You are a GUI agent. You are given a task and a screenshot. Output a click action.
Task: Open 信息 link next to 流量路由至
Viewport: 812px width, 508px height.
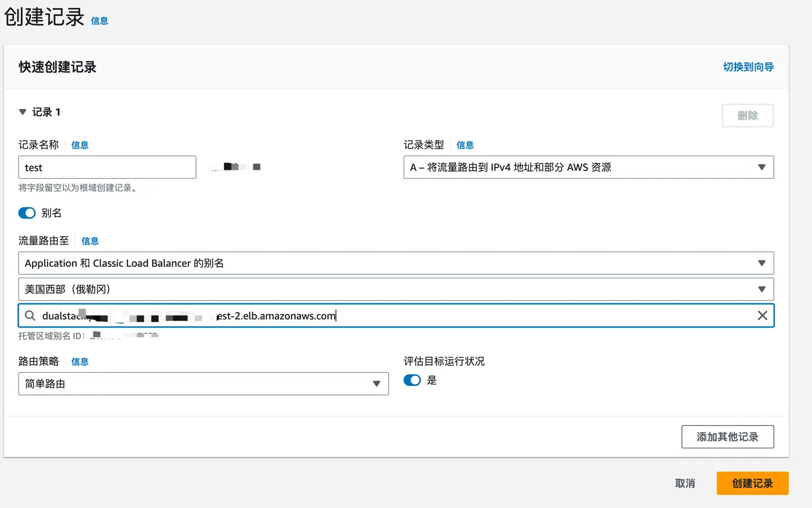(x=90, y=241)
